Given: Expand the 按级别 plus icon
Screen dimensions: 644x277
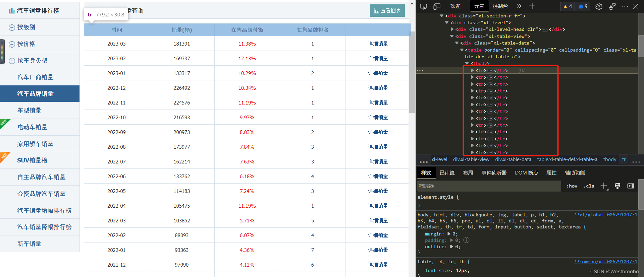Looking at the screenshot, I should pos(12,27).
